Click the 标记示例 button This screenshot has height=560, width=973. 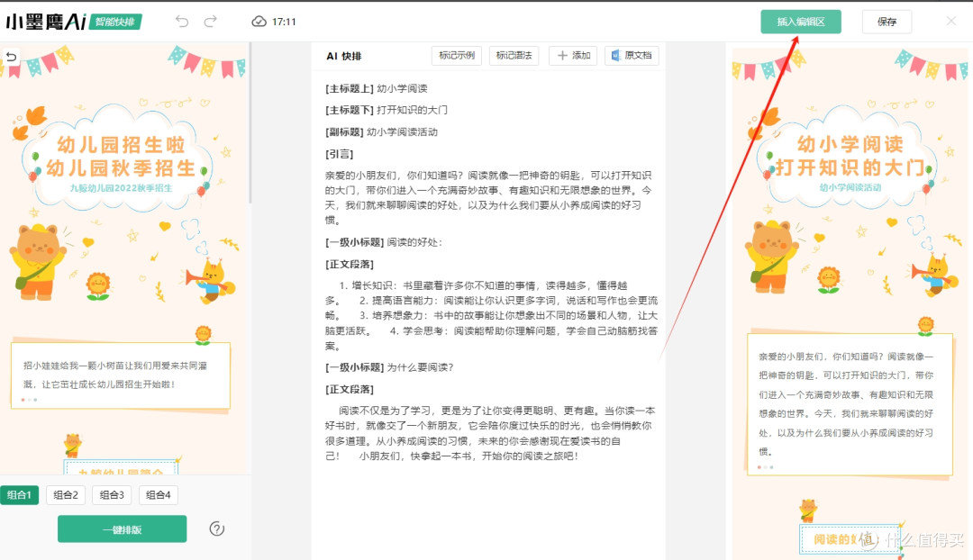[457, 56]
